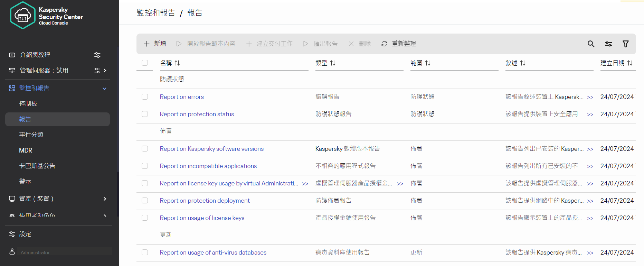Click sliders icon beside 管理伺服器：試用
The image size is (644, 266).
point(97,71)
